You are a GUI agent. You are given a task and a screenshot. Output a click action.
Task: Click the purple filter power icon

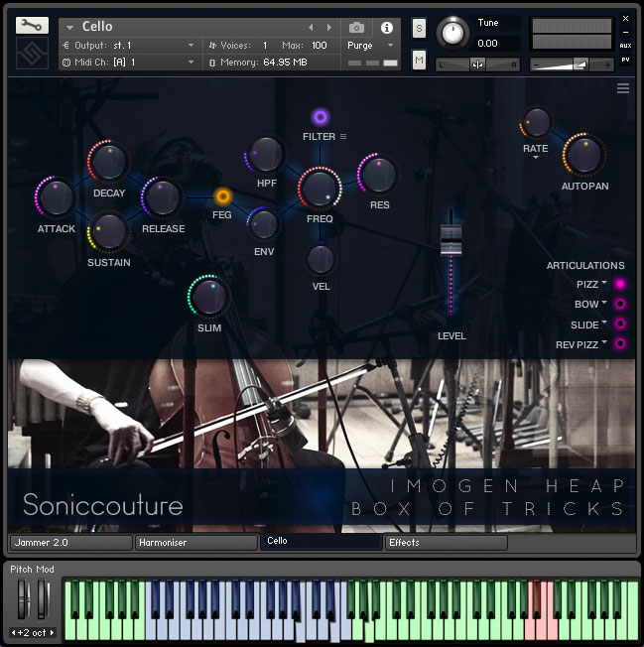(x=321, y=117)
